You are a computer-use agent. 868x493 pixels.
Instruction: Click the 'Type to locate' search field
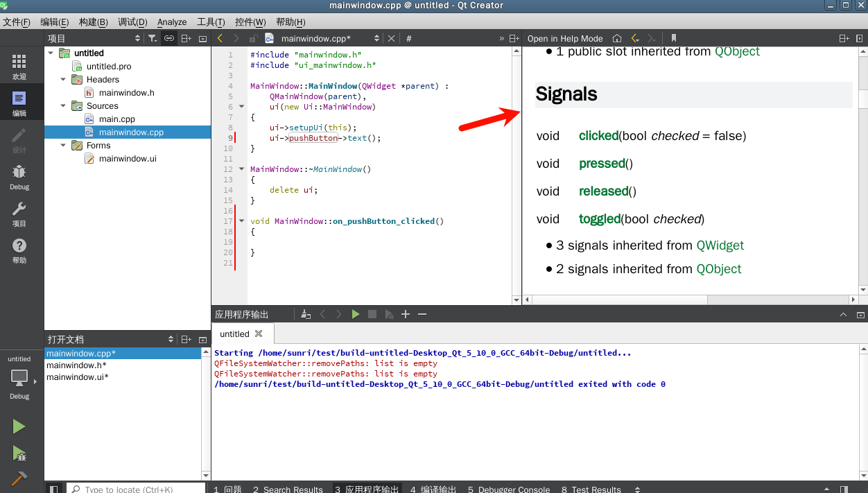(x=135, y=490)
